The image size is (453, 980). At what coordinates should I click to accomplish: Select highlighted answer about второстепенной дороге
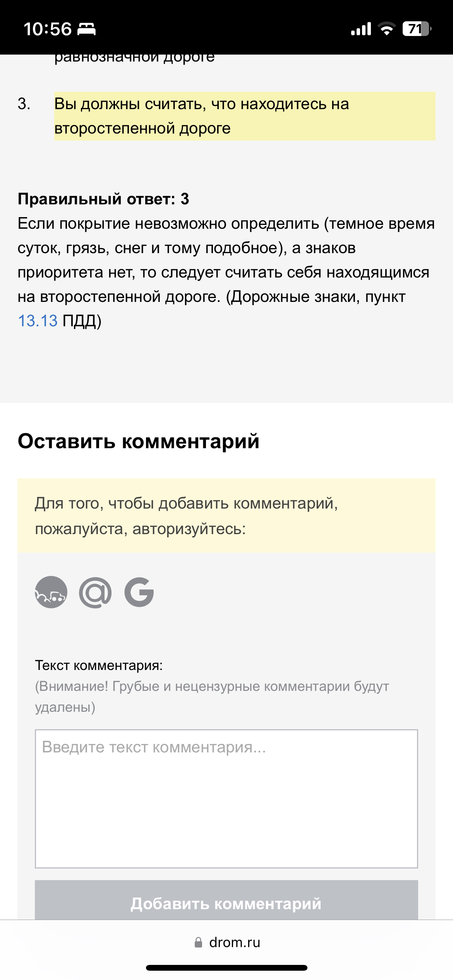click(245, 116)
